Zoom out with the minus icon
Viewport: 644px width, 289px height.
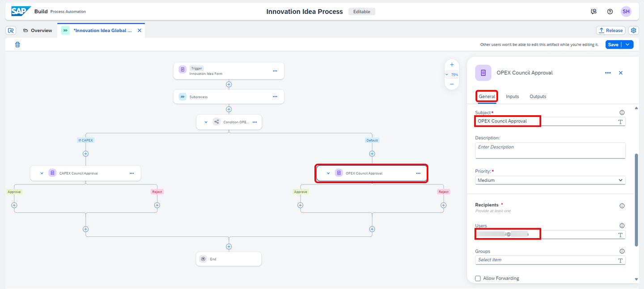[x=452, y=84]
